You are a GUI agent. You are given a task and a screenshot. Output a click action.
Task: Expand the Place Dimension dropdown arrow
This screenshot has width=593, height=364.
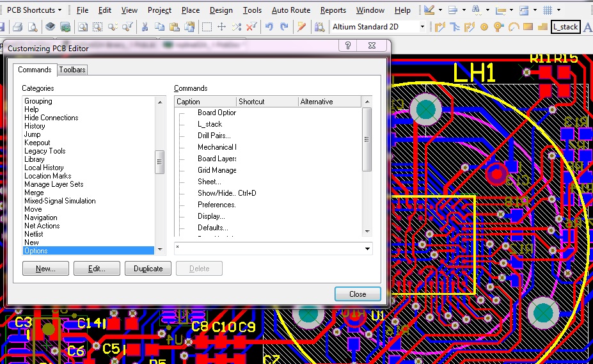coord(511,10)
